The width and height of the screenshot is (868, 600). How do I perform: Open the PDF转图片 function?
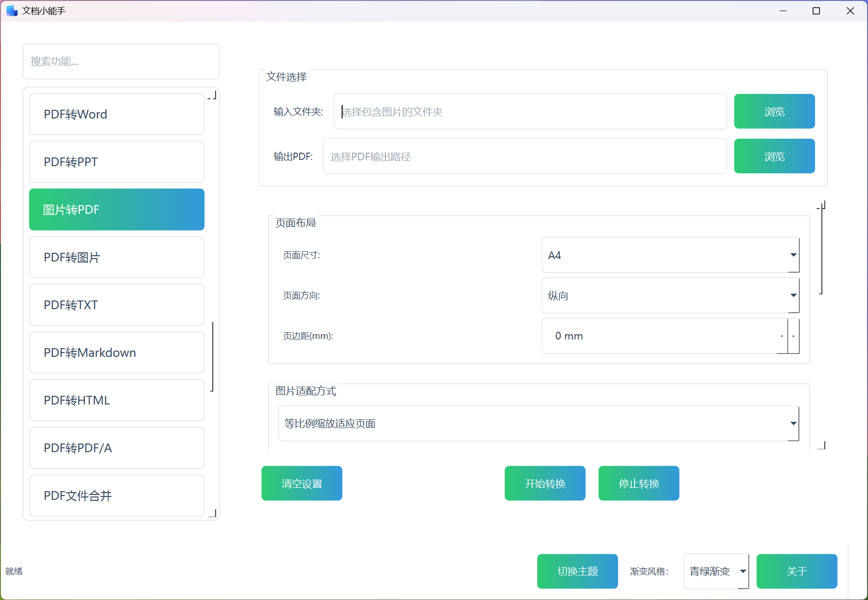tap(116, 257)
